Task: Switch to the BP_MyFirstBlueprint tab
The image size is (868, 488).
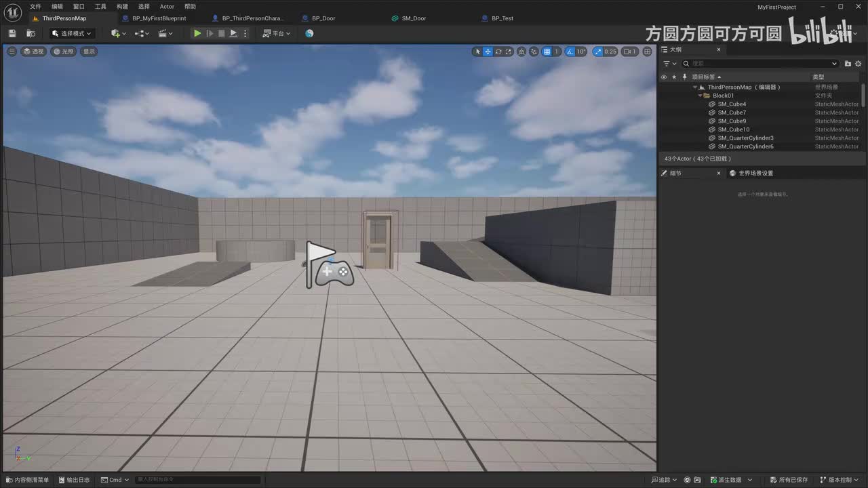Action: pos(159,18)
